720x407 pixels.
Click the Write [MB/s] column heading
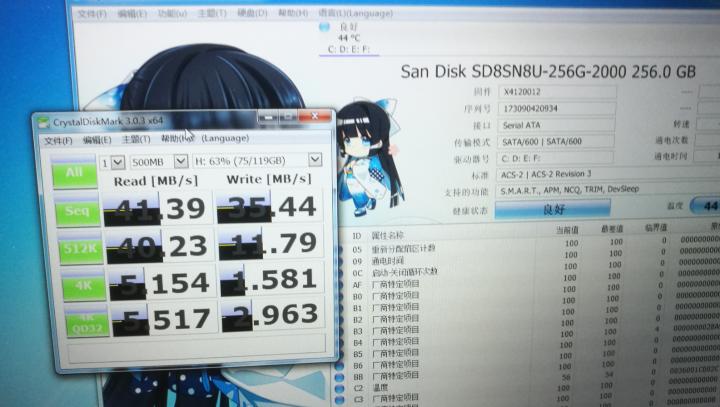coord(269,179)
